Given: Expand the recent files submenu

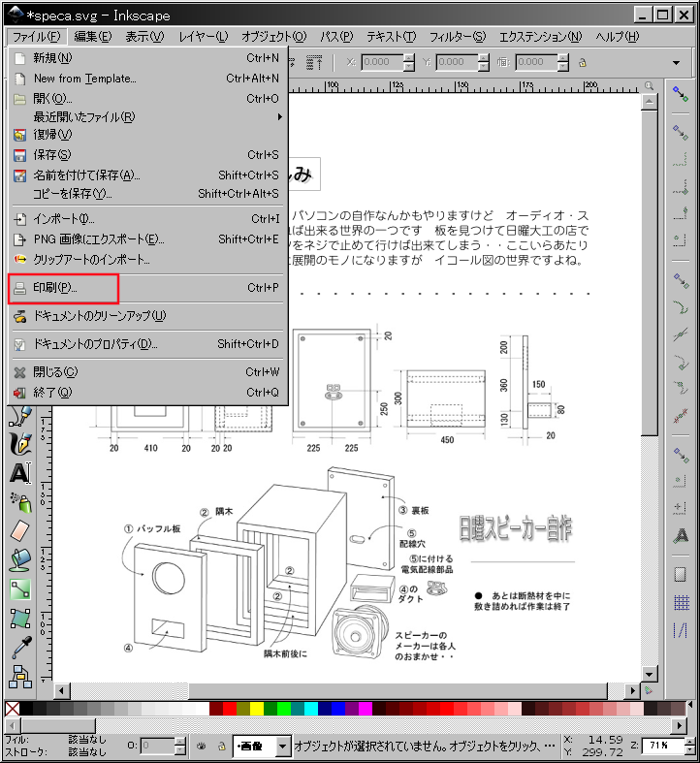Looking at the screenshot, I should (279, 116).
